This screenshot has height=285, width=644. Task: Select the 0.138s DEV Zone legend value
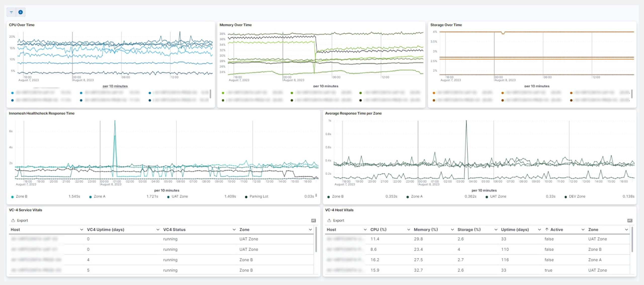click(x=628, y=196)
